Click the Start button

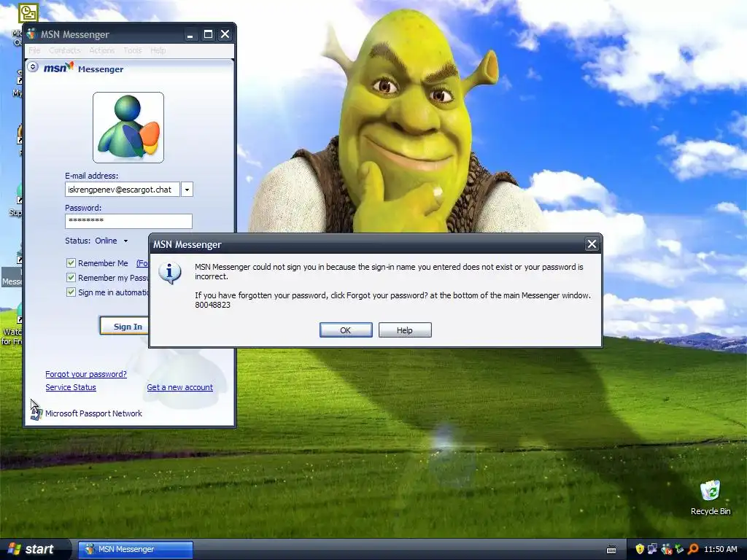[35, 549]
